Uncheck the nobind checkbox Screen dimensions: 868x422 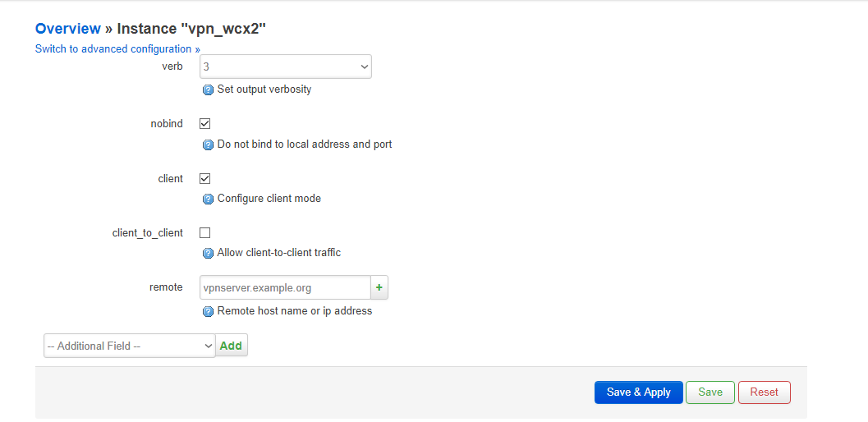[x=204, y=123]
